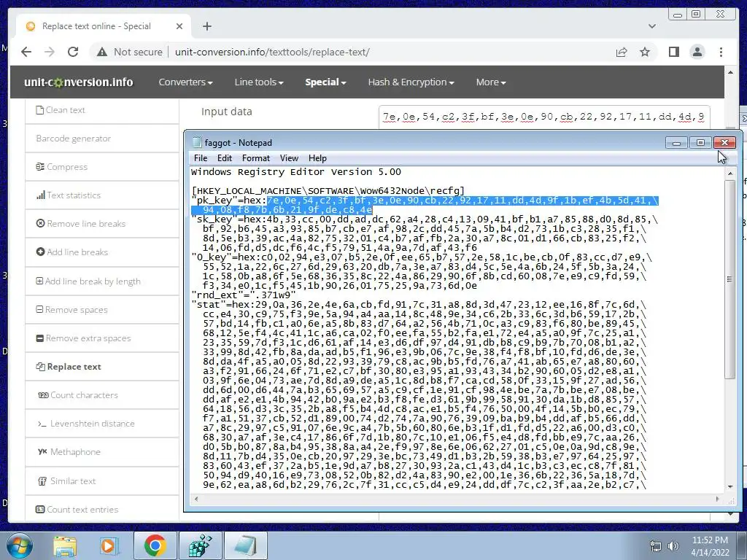Open the Count text entries tool
Screen dimensions: 747x560
(x=102, y=510)
